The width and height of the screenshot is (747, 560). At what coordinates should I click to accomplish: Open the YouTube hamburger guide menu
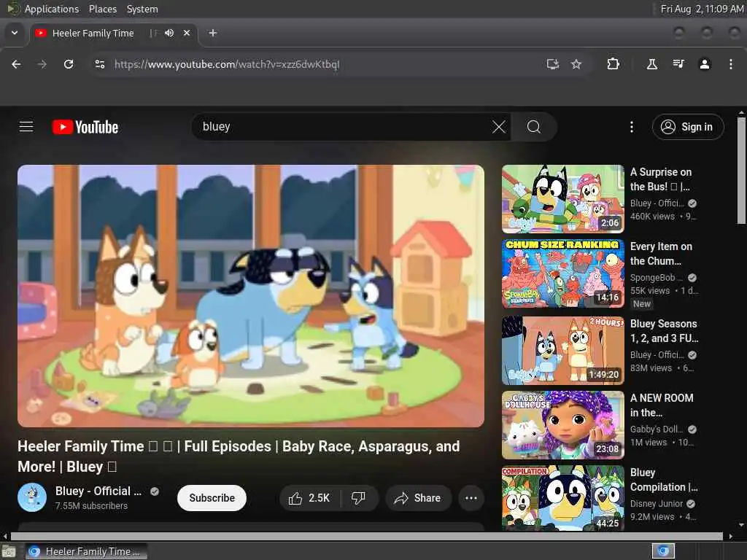click(26, 127)
